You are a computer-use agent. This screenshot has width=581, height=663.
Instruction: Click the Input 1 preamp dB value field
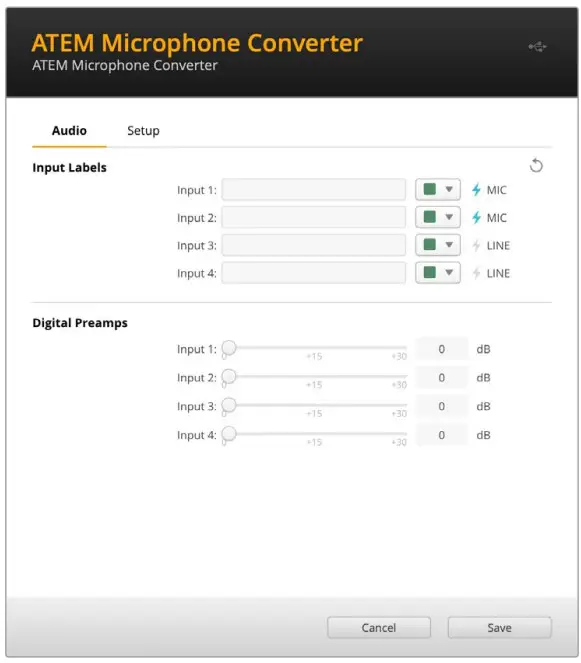pos(442,349)
